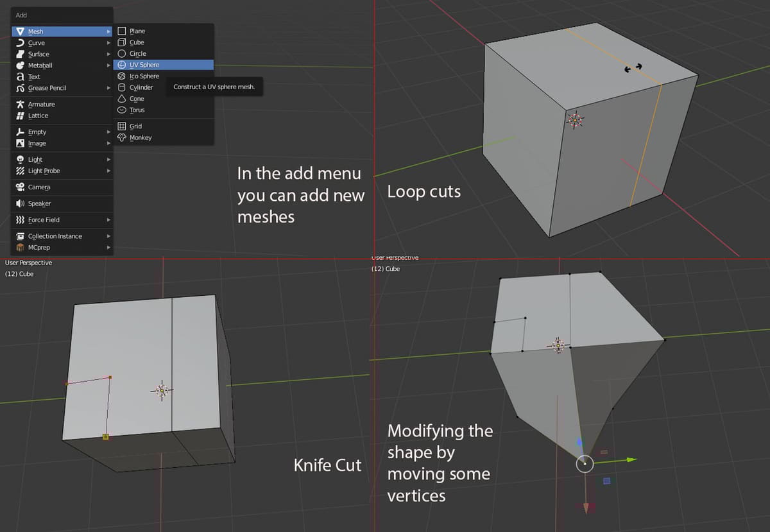
Task: Open the Armature submenu
Action: click(42, 104)
